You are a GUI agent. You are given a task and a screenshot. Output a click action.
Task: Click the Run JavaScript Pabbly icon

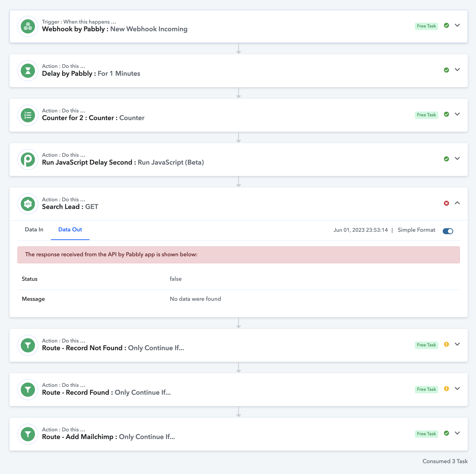[x=28, y=160]
